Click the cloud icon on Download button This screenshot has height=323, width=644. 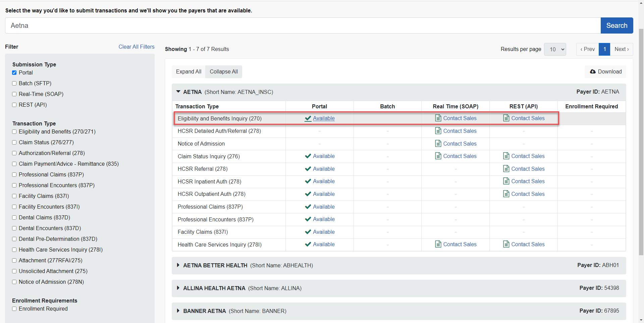point(593,71)
